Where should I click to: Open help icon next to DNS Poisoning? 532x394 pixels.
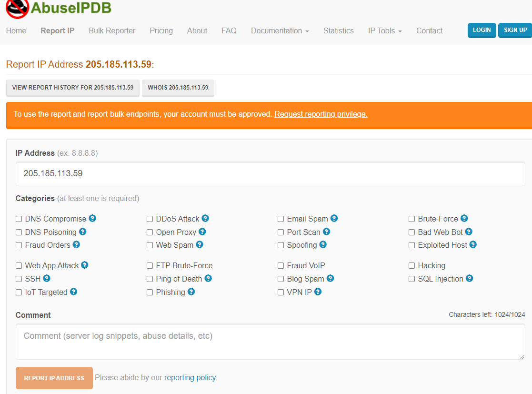coord(83,232)
